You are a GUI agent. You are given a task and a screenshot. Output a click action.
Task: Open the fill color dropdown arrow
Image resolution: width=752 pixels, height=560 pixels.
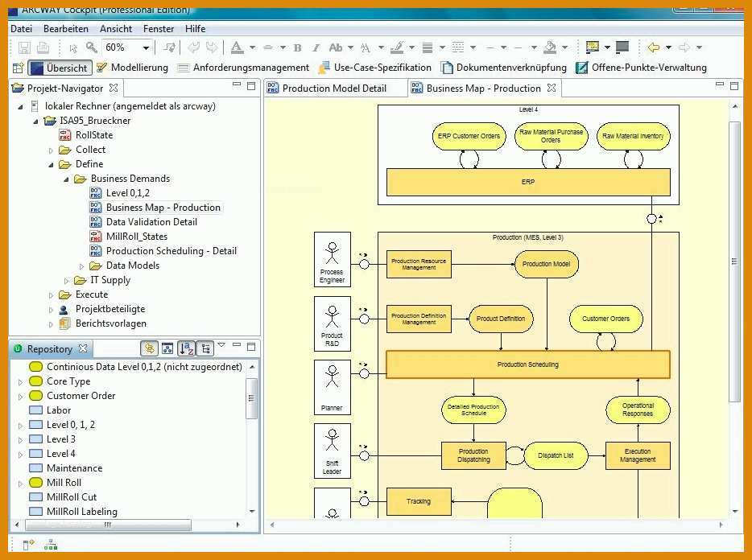(564, 47)
